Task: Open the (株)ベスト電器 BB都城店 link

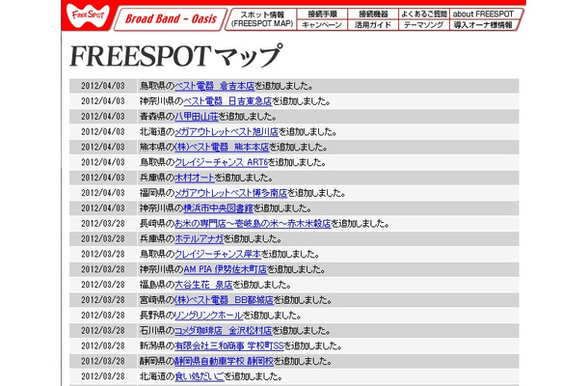Action: (225, 300)
